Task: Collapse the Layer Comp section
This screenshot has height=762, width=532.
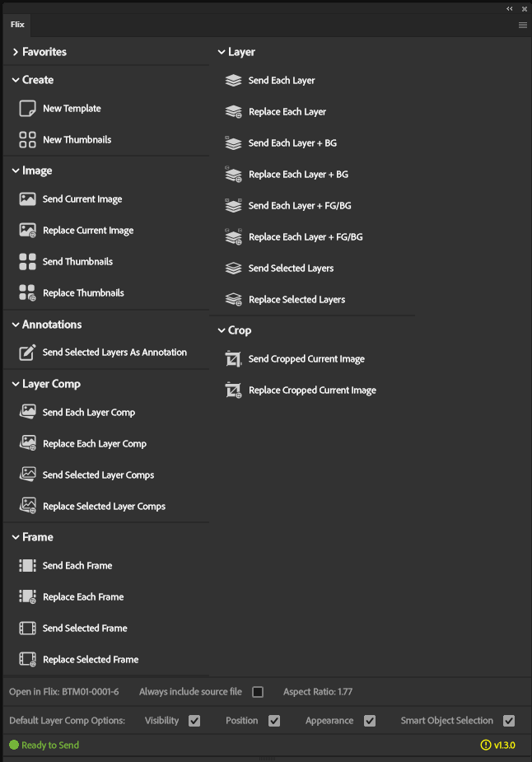Action: (x=16, y=384)
